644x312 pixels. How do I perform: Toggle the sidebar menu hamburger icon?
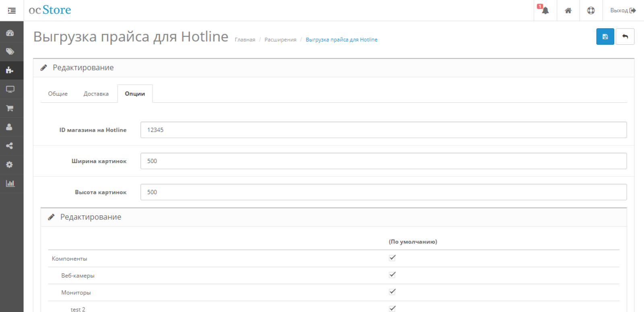click(12, 10)
